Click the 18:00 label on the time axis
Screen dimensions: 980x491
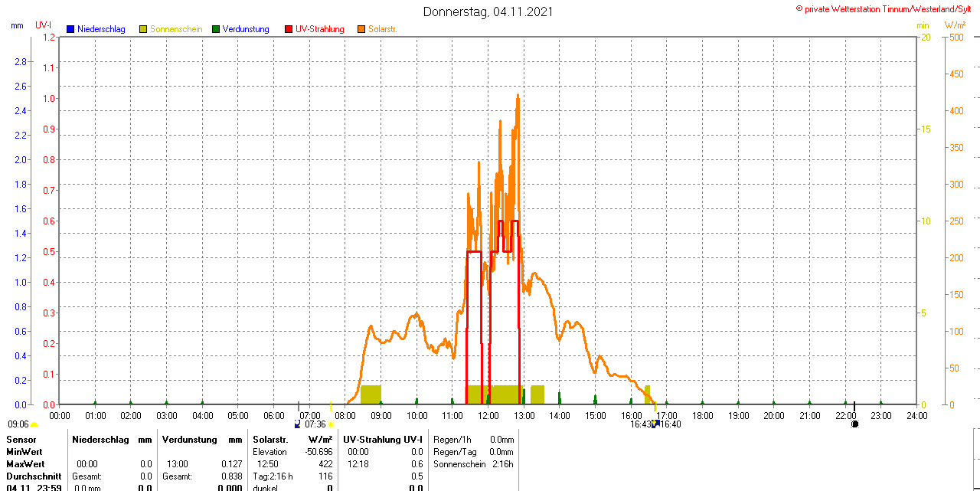(x=703, y=415)
